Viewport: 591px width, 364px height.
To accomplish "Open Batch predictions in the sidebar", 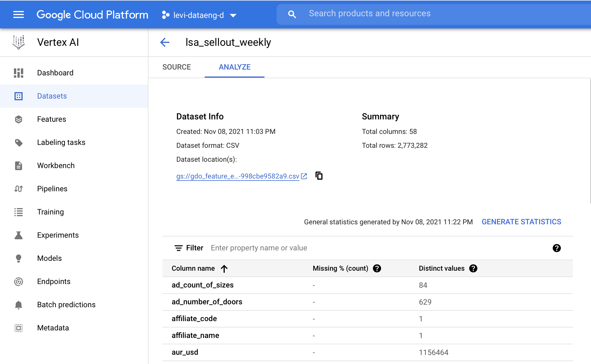I will coord(66,305).
